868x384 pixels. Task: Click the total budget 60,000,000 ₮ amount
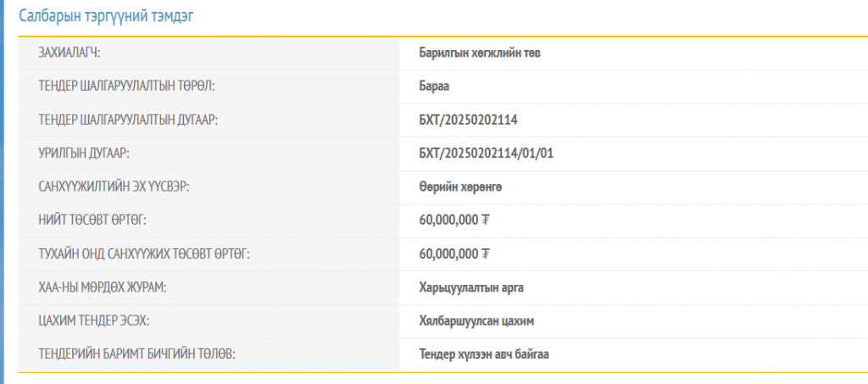455,220
